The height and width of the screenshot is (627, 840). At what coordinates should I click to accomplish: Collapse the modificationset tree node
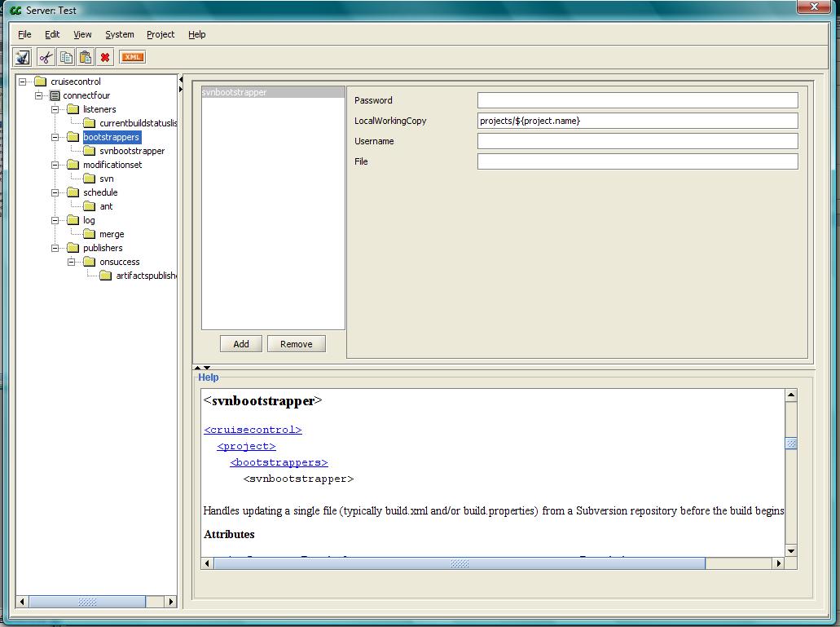coord(55,165)
